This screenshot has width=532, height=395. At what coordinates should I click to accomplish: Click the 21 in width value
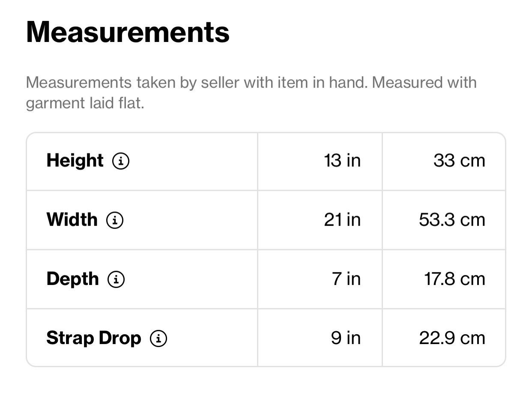(x=342, y=220)
